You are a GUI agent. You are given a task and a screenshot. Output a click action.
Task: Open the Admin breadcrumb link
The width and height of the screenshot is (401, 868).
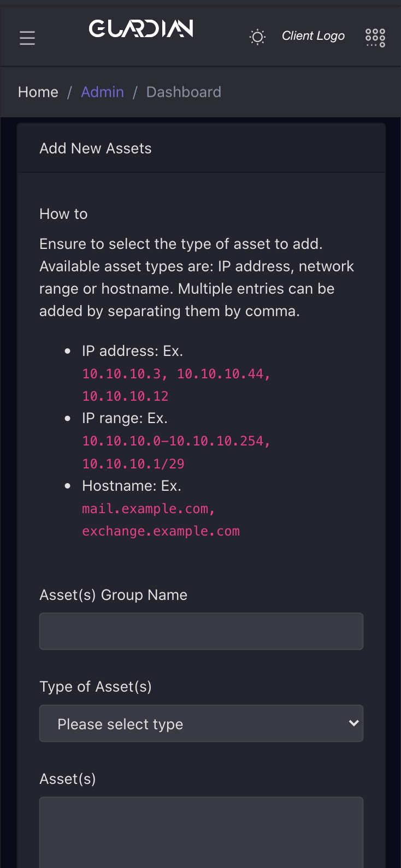click(x=103, y=92)
